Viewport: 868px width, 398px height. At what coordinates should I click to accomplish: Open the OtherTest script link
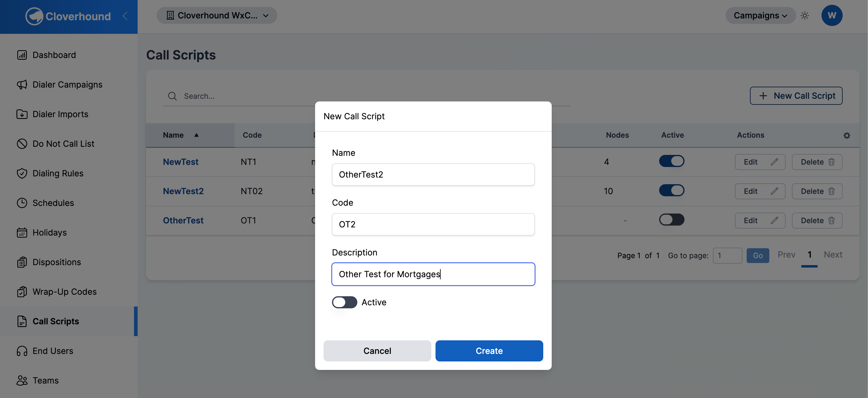pos(183,220)
